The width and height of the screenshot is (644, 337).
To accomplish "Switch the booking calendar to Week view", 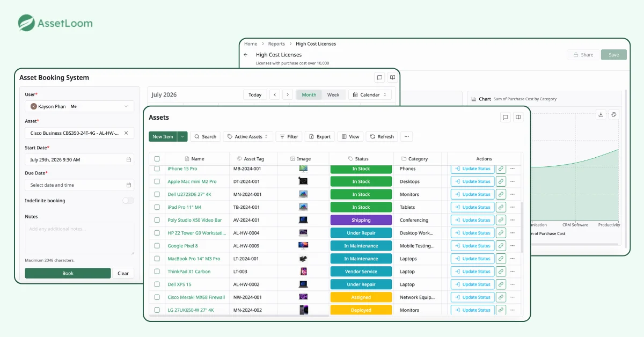I will [333, 95].
